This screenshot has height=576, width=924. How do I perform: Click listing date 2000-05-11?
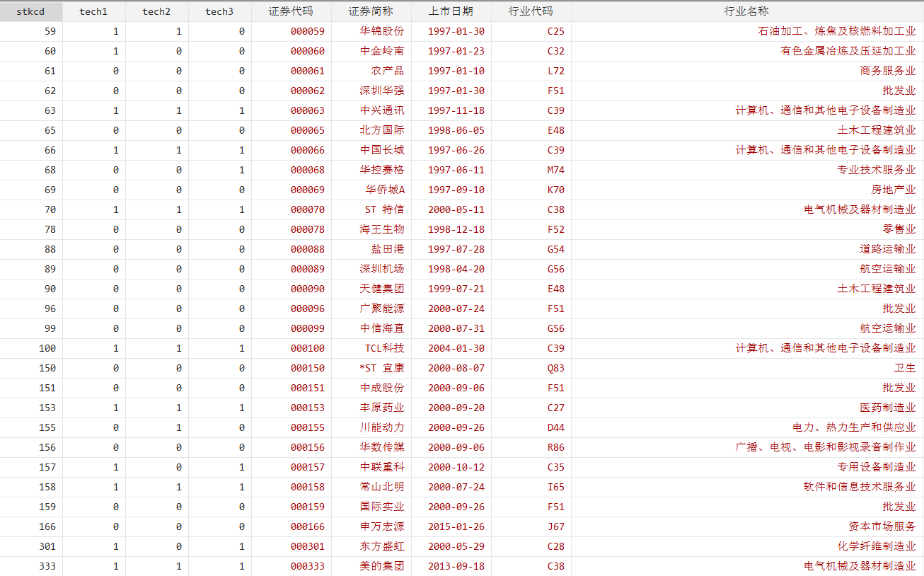point(456,209)
